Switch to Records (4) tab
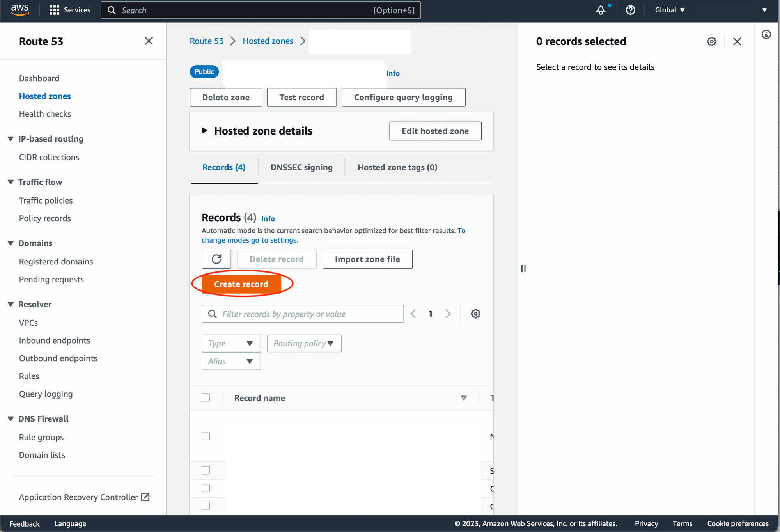The height and width of the screenshot is (532, 780). 224,167
